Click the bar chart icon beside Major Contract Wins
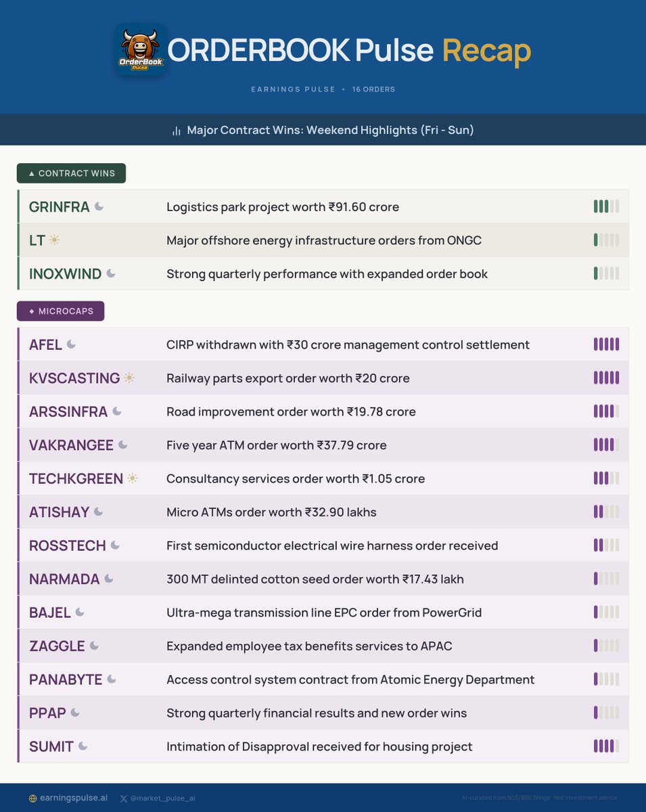Screen dimensions: 646x812 click(177, 131)
